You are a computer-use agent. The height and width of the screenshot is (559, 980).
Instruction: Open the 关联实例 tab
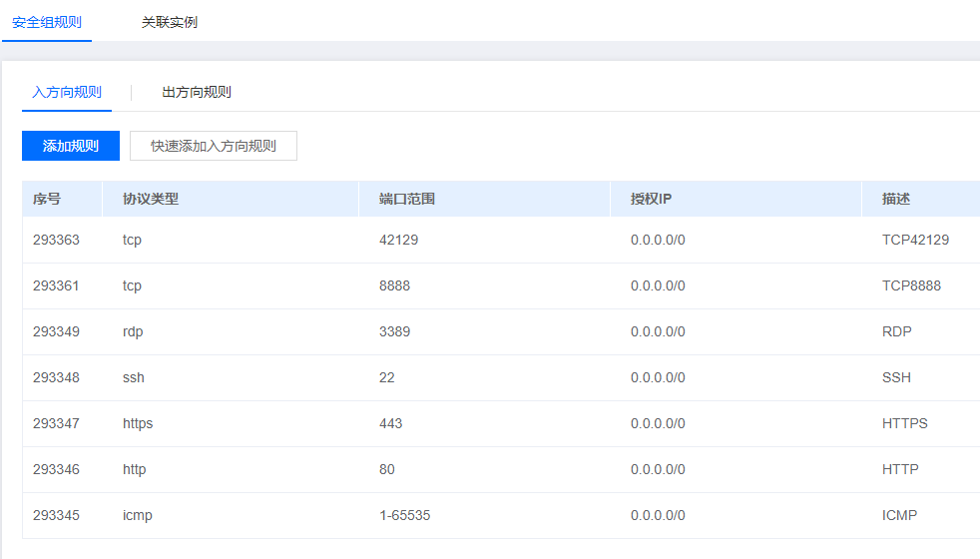(x=170, y=23)
